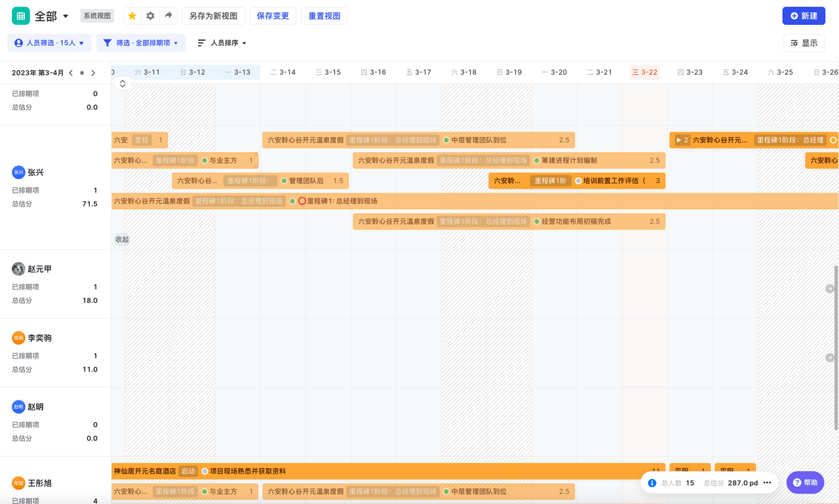Click jump arrow in 赵元甲 row
This screenshot has height=504, width=839.
[830, 289]
